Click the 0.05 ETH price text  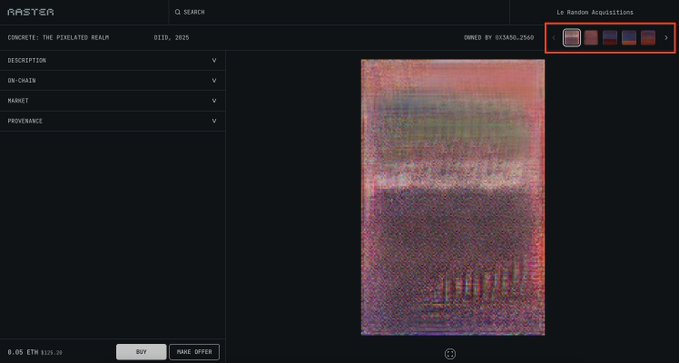[x=23, y=352]
